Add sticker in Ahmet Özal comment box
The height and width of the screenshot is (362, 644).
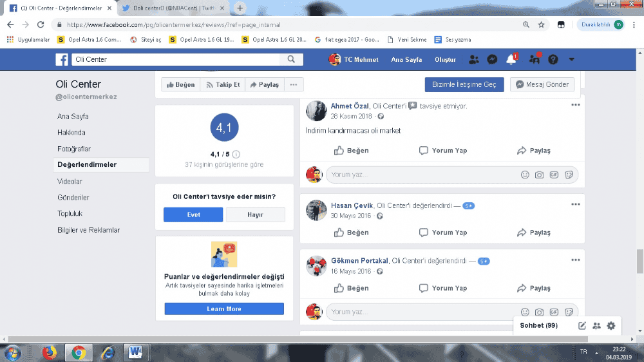569,175
